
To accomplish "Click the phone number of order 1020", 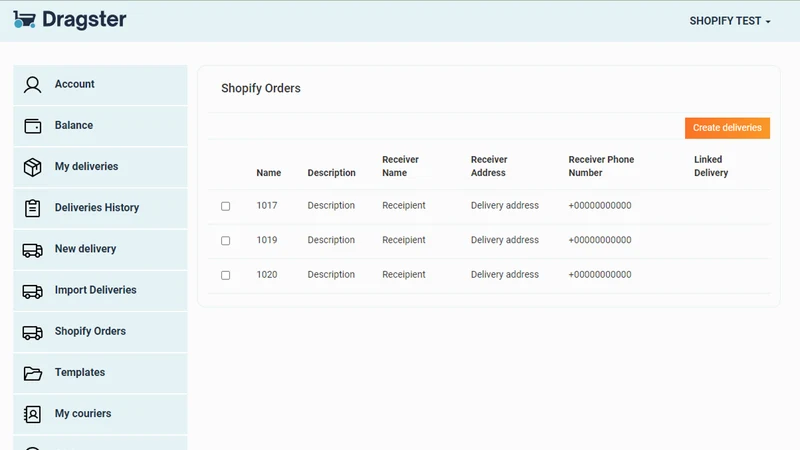I will [599, 274].
